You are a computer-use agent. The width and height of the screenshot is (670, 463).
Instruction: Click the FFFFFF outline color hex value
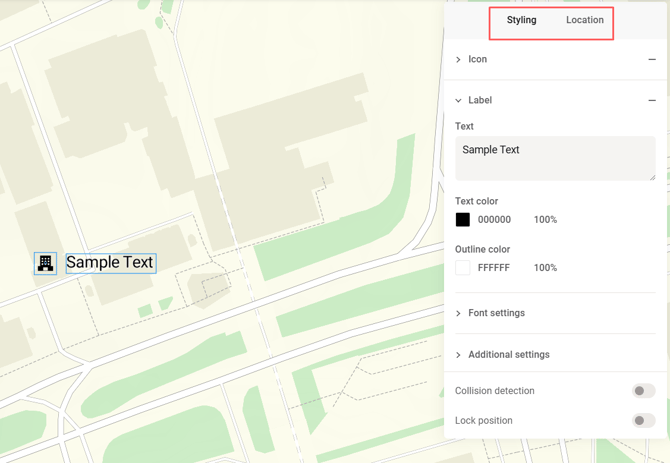click(x=494, y=268)
